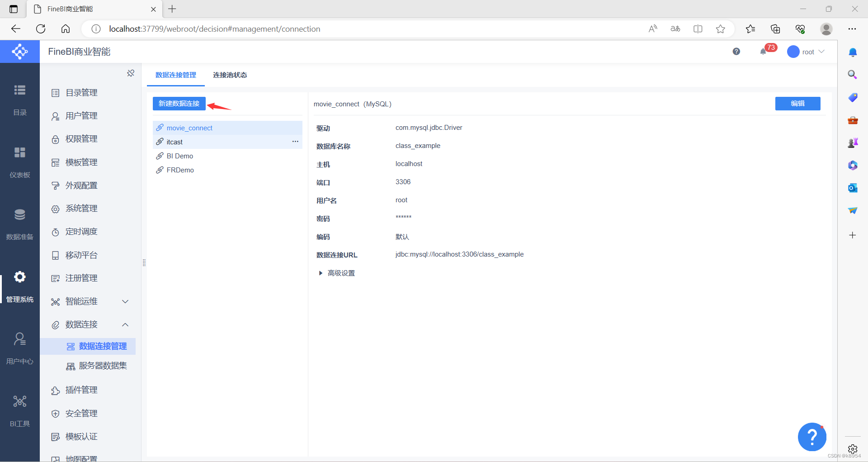Open the 管理系统 management section
The width and height of the screenshot is (868, 462).
[x=20, y=286]
